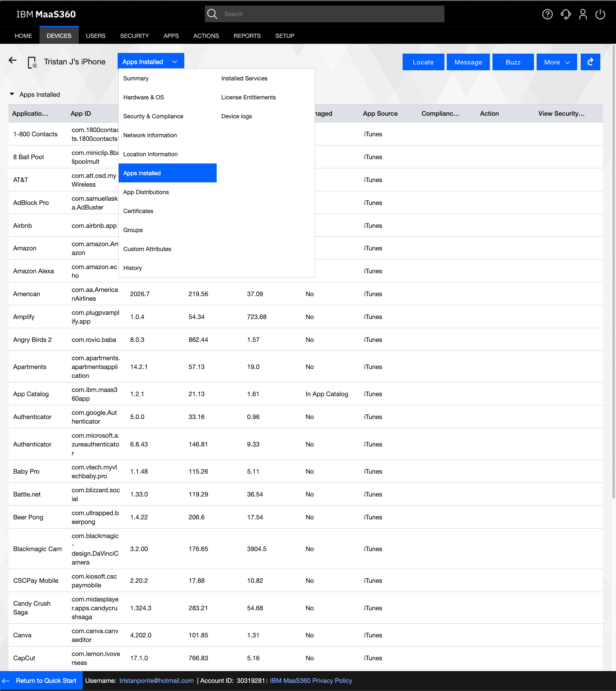The image size is (616, 691).
Task: Select Groups menu item
Action: click(168, 230)
